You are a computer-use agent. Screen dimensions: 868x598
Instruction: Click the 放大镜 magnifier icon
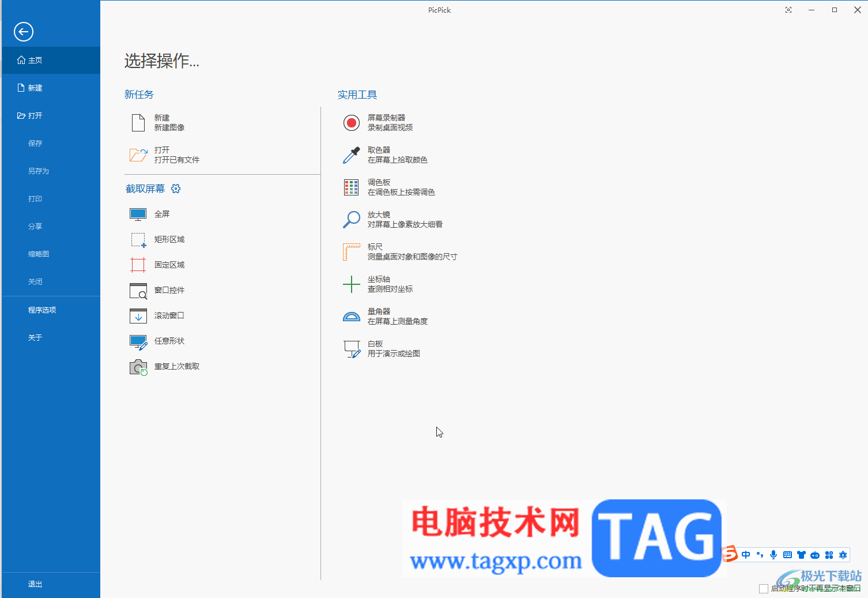tap(352, 220)
